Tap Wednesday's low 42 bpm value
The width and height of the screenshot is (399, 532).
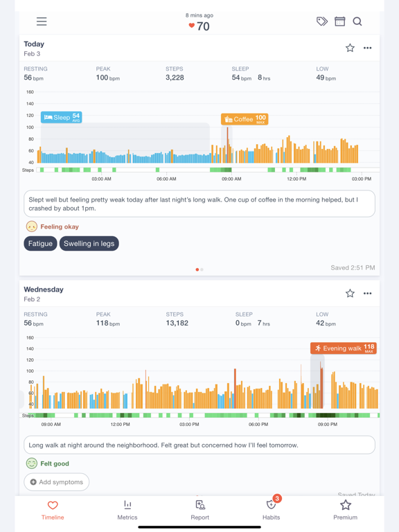[x=326, y=323]
